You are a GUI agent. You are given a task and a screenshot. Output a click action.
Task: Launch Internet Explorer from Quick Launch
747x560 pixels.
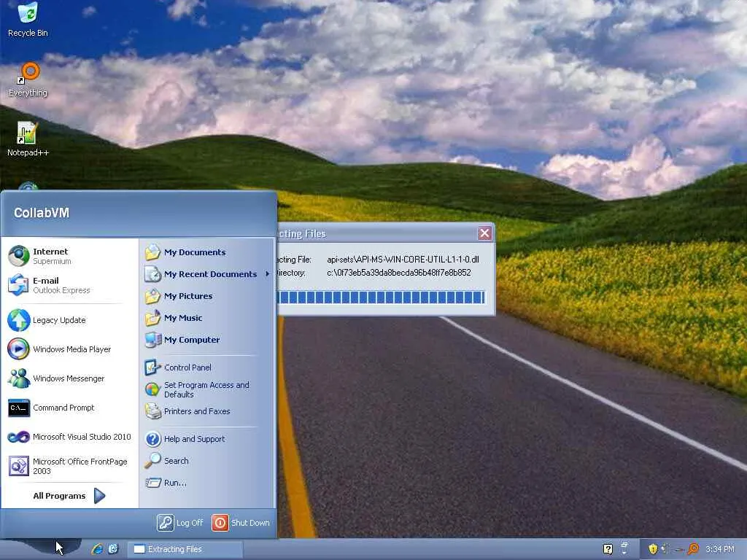pos(97,549)
